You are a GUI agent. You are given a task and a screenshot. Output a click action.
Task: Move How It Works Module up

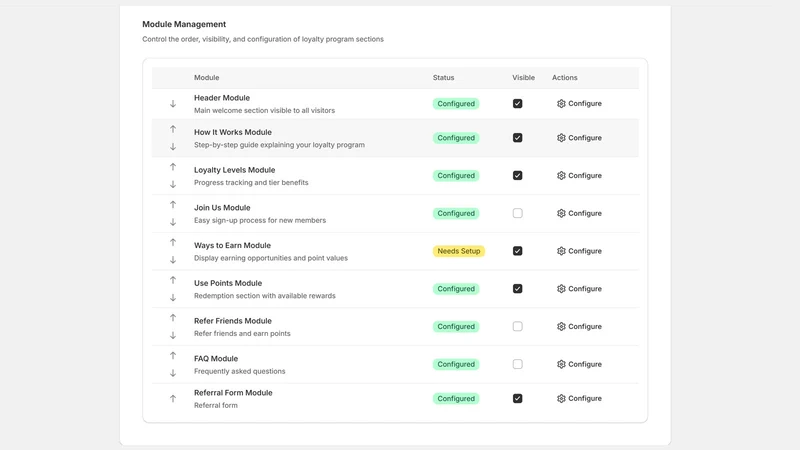pos(173,129)
